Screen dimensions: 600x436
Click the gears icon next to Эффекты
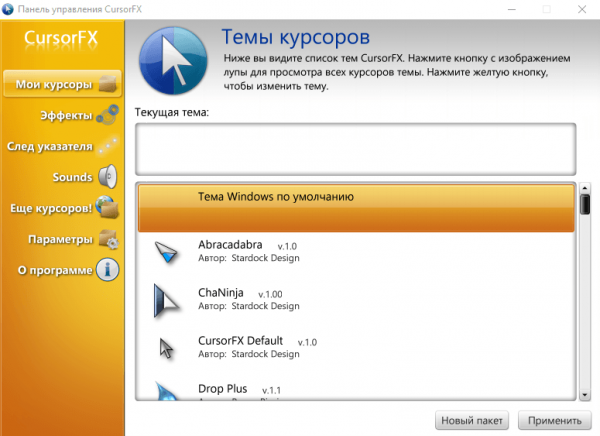108,115
